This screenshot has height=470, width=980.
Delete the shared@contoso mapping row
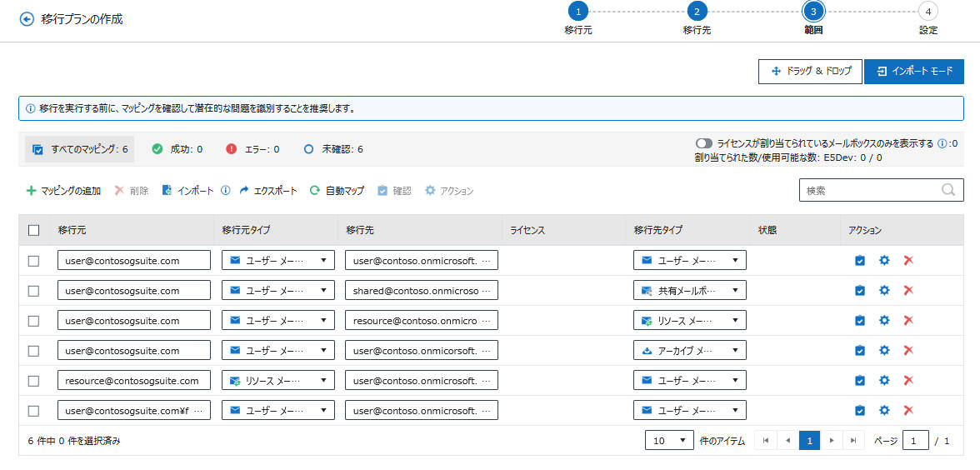(x=908, y=290)
